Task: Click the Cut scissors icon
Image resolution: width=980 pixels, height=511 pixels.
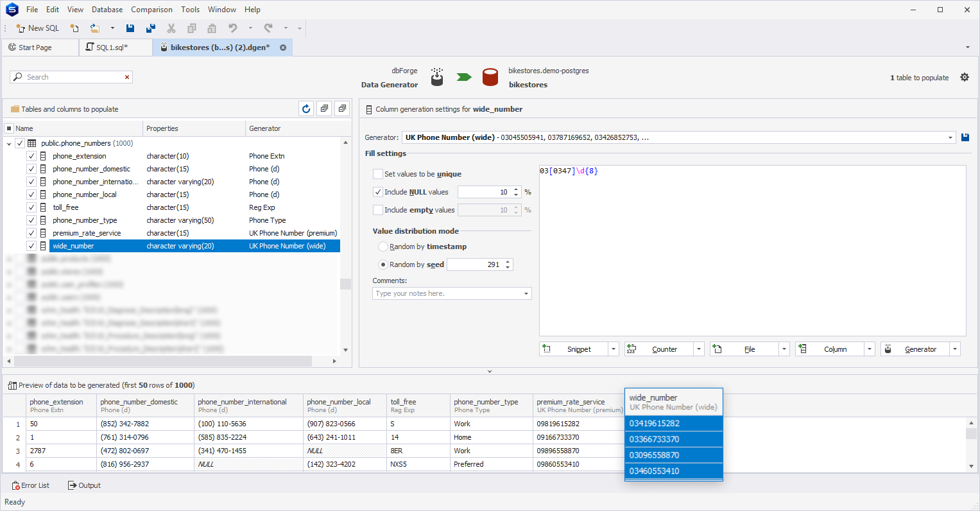Action: coord(171,28)
